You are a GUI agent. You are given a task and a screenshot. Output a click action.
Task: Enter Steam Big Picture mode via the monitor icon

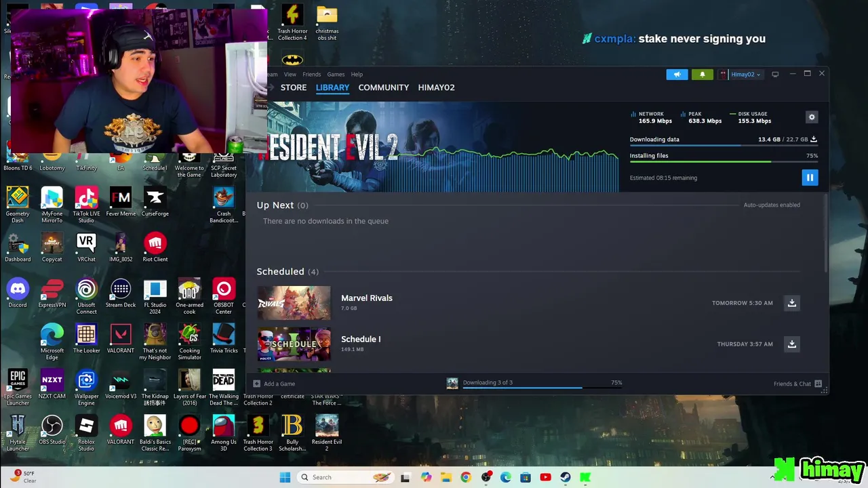[x=775, y=75]
